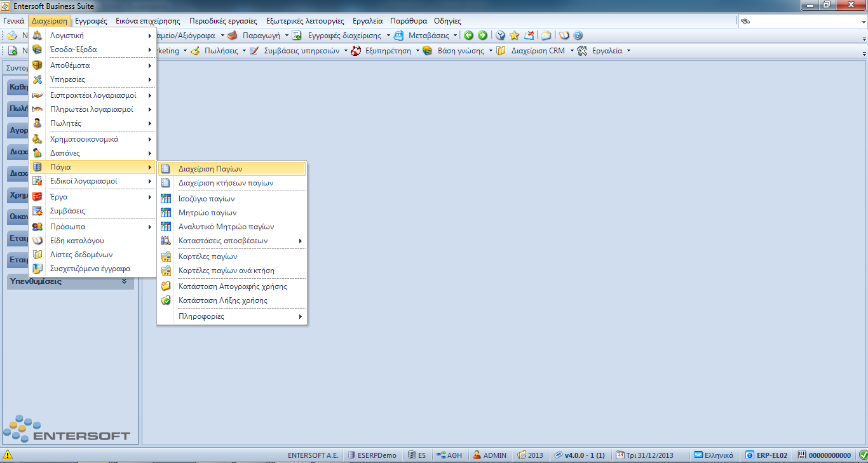The height and width of the screenshot is (463, 868).
Task: Click the Διαχείριση CRM toolbar button
Action: tap(531, 51)
